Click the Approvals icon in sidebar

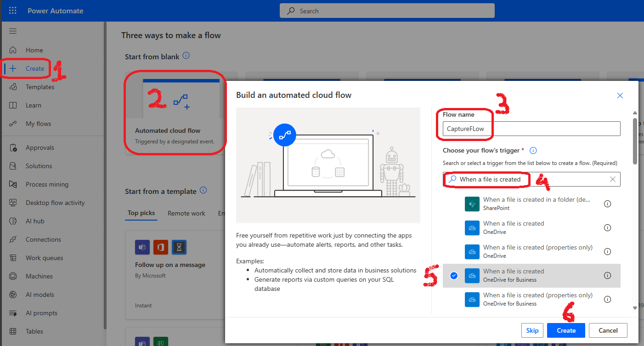coord(13,147)
